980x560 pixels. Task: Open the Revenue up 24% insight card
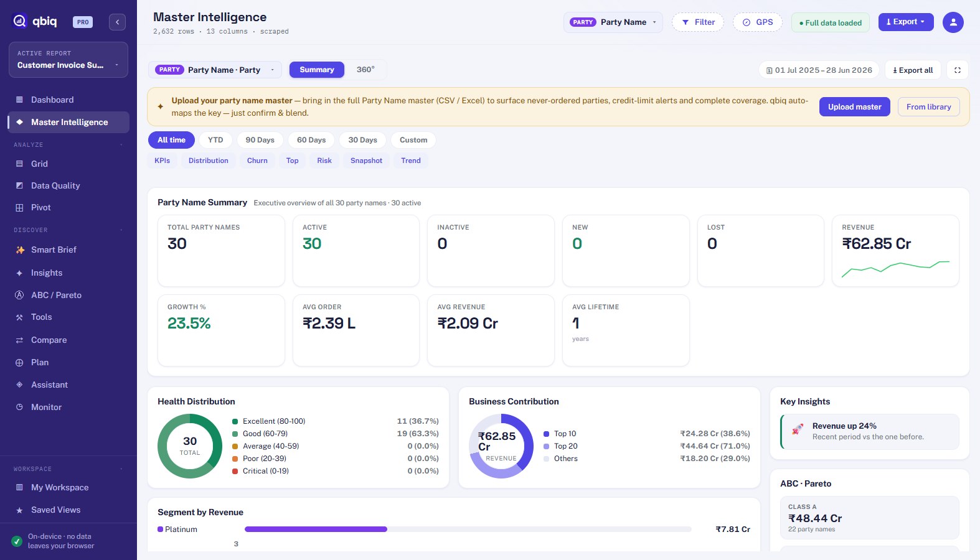870,432
